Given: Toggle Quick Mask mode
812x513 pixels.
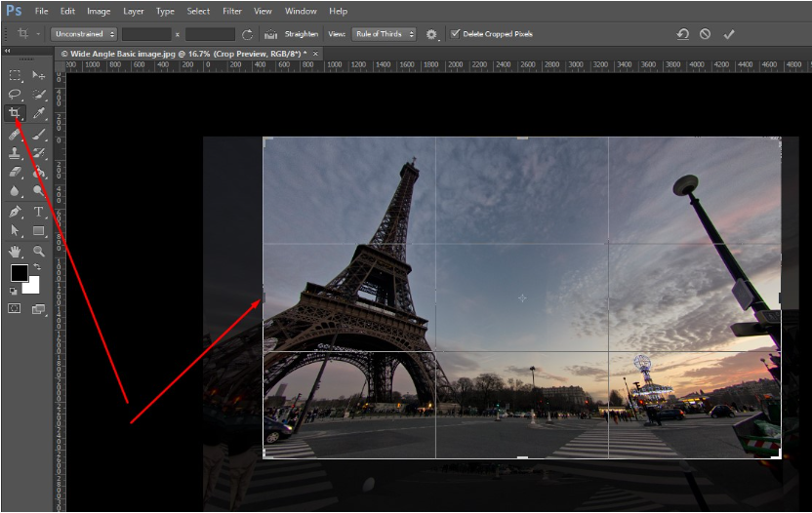Looking at the screenshot, I should (15, 309).
